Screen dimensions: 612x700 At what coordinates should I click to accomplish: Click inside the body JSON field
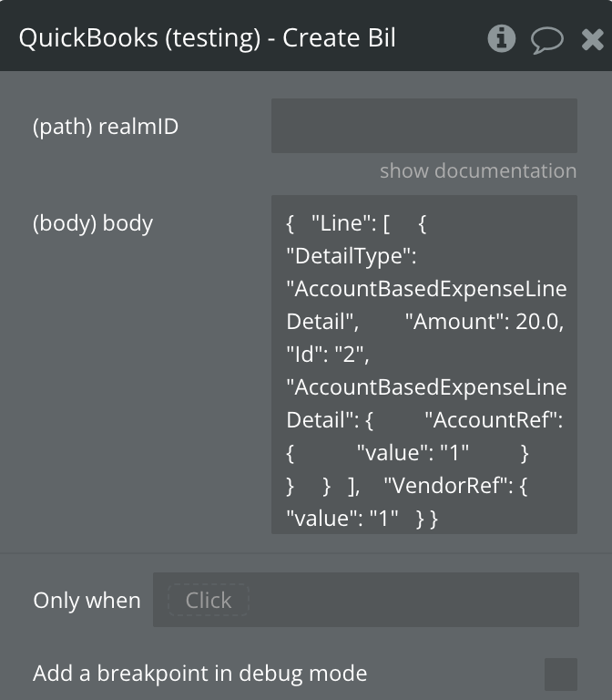pyautogui.click(x=423, y=365)
